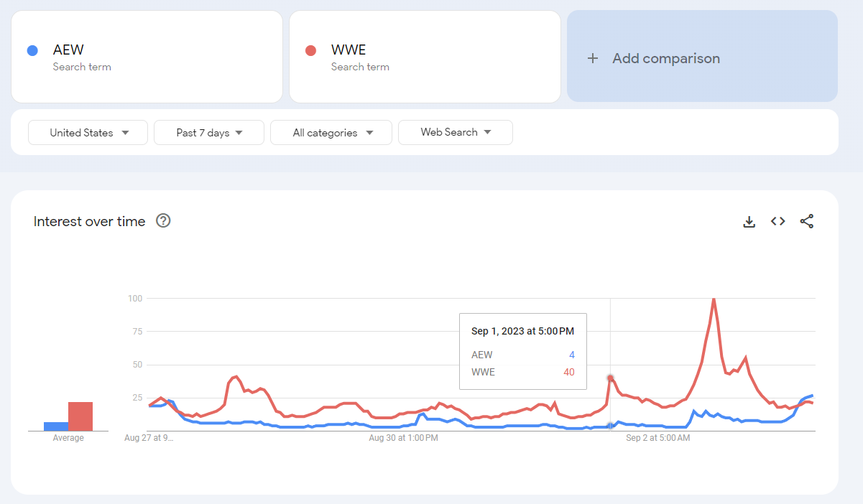Screen dimensions: 863x504
Task: Edit the AEW search term card
Action: [147, 57]
